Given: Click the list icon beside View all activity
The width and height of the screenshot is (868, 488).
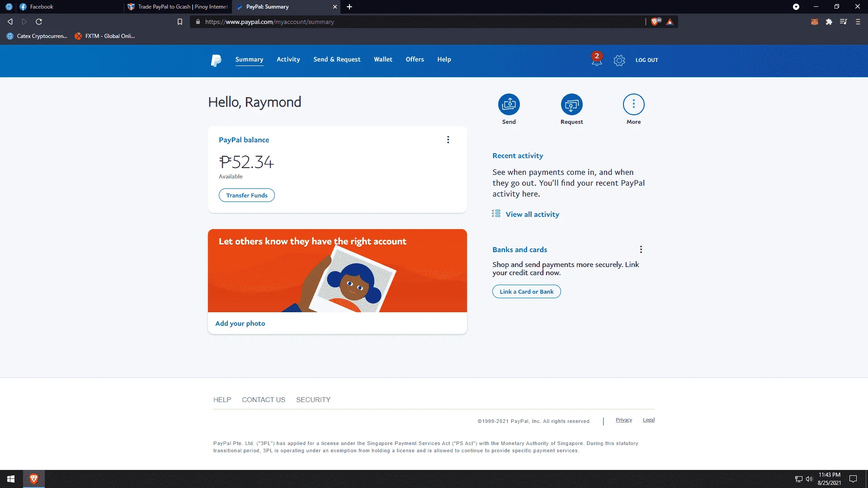Looking at the screenshot, I should coord(496,214).
